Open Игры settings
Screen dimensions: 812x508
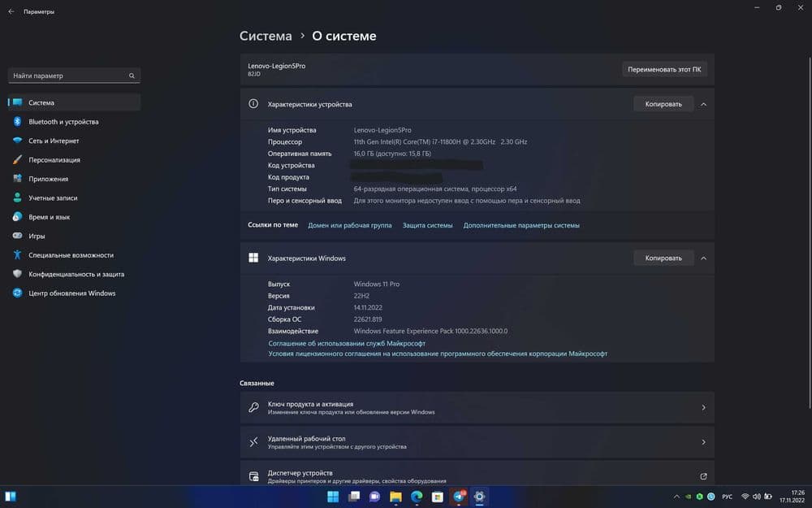click(x=74, y=236)
